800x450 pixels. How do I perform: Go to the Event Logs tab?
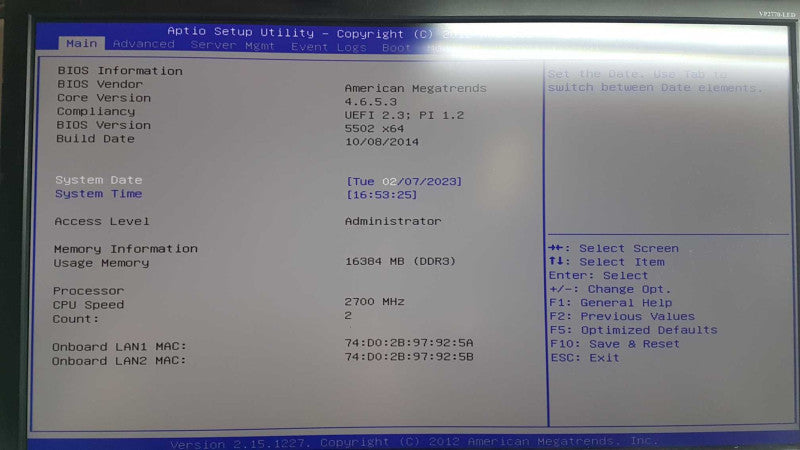point(329,47)
